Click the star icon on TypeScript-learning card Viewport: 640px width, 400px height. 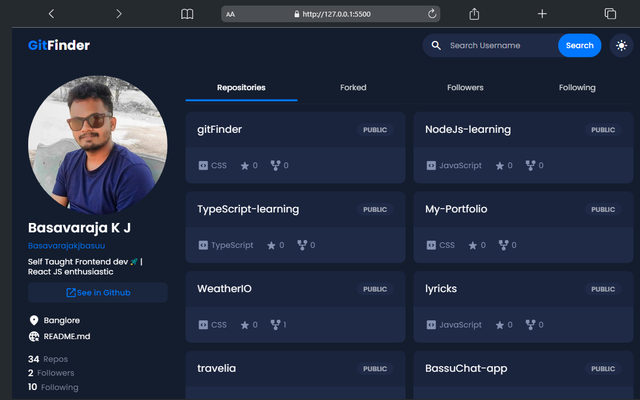click(x=271, y=245)
